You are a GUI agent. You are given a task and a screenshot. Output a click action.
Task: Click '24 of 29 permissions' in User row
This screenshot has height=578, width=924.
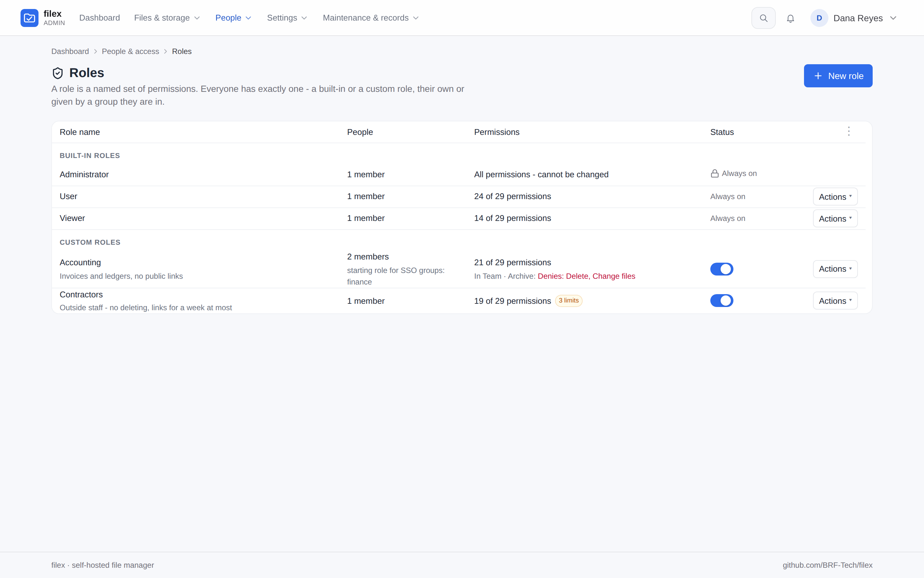click(512, 196)
